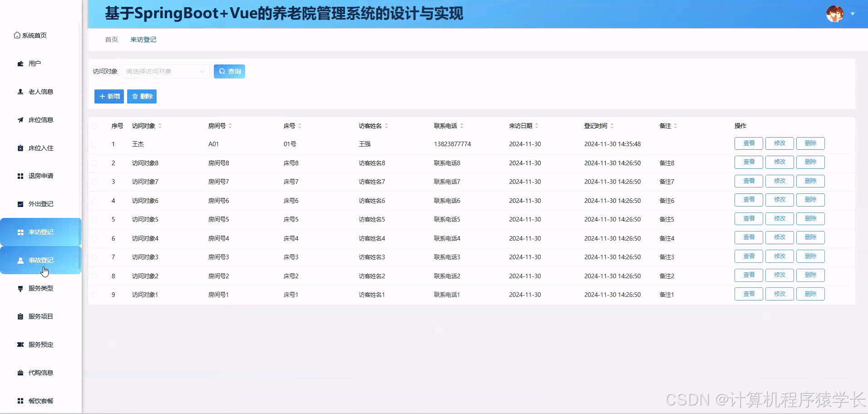
Task: Click the 访客姓名 cell reading 王强
Action: click(365, 144)
